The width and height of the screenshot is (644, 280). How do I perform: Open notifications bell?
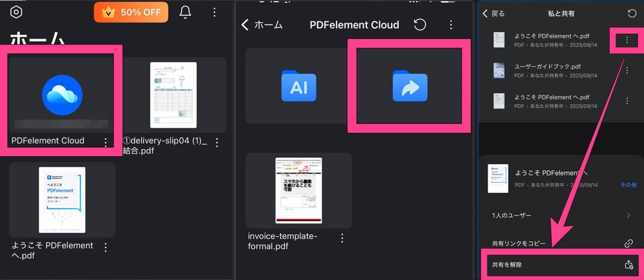pos(185,12)
